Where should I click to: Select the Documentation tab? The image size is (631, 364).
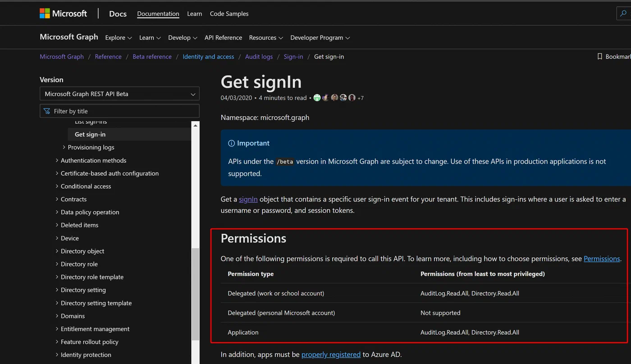[x=158, y=14]
